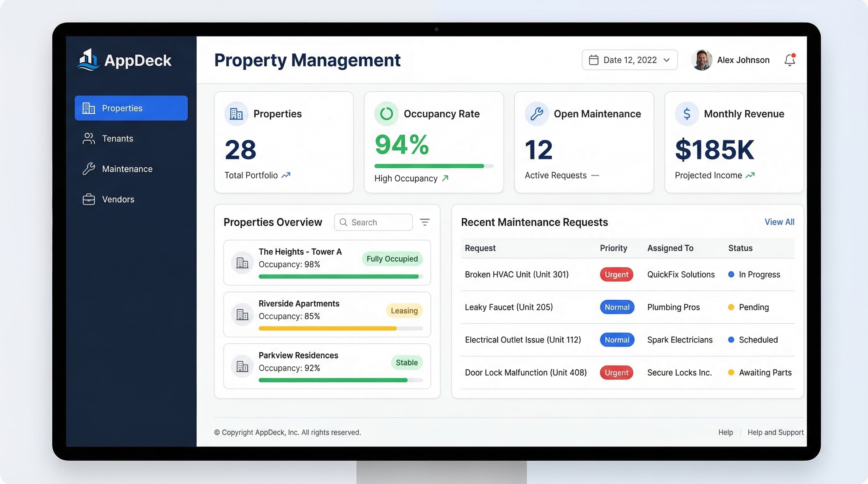This screenshot has width=868, height=484.
Task: Click The Heights - Tower A building icon
Action: tap(242, 262)
